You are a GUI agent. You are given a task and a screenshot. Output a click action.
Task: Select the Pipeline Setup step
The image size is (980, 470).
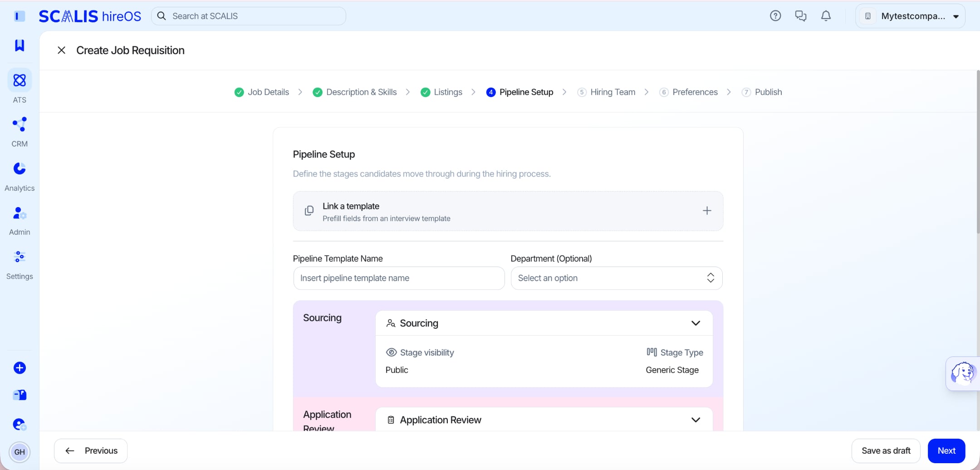[x=520, y=92]
